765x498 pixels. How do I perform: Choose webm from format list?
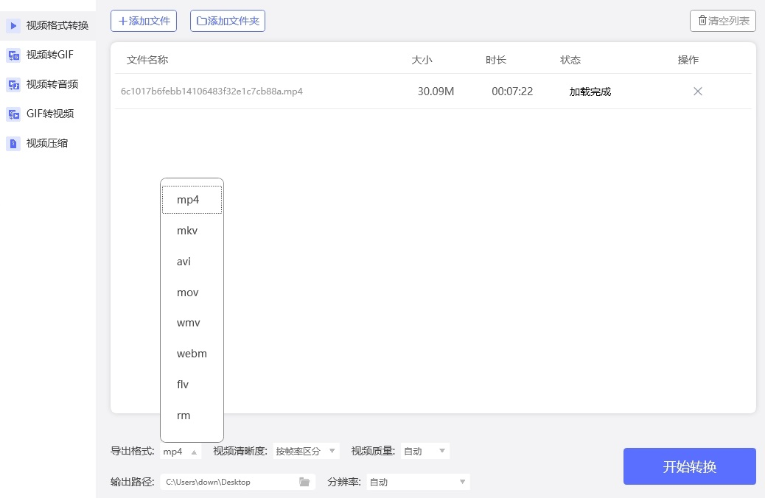coord(192,354)
